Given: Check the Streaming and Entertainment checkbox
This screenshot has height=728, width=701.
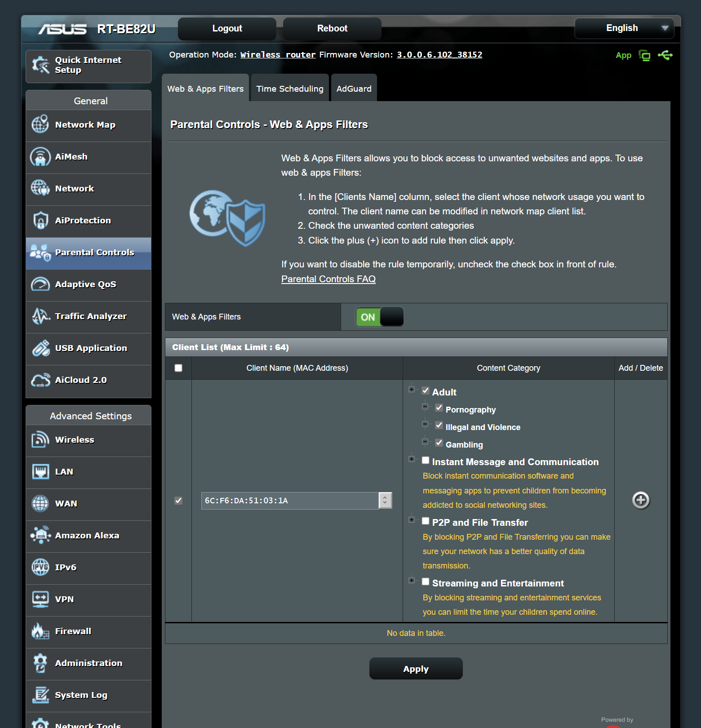Looking at the screenshot, I should (x=426, y=582).
